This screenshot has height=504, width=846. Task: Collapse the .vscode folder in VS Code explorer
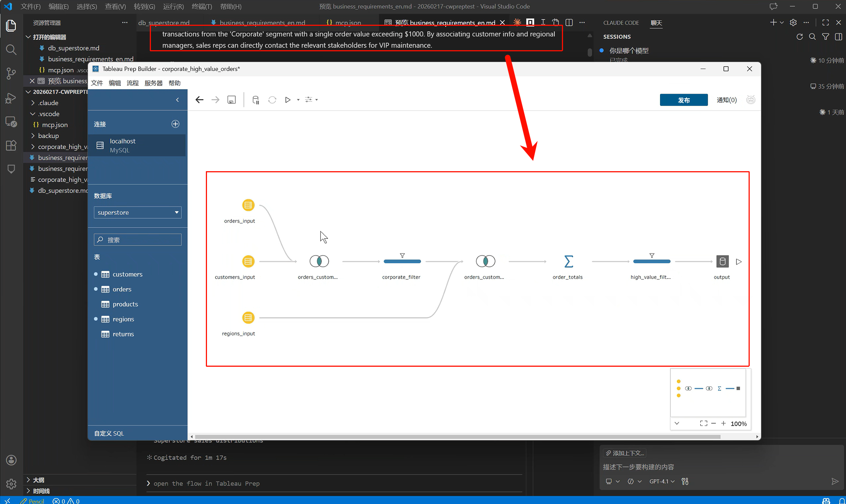48,114
